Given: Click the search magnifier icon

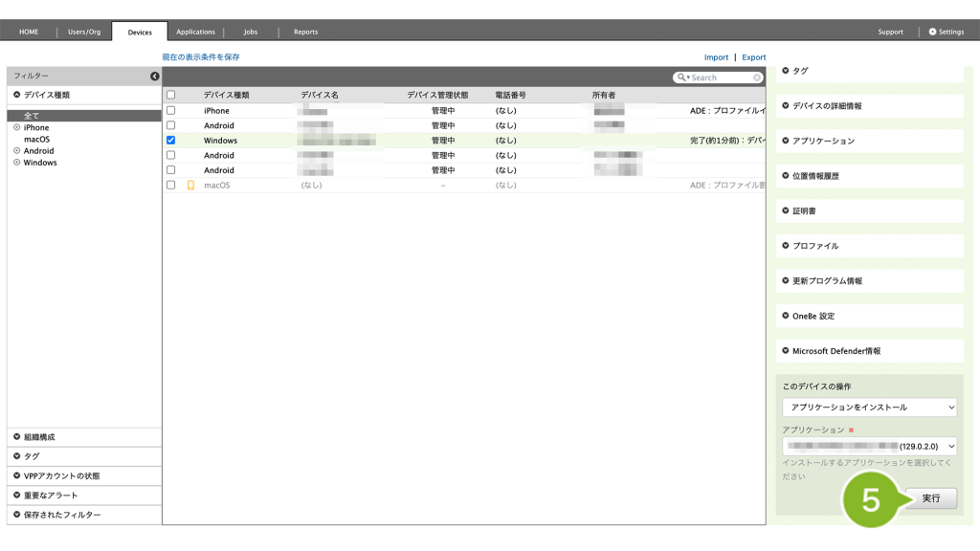Looking at the screenshot, I should pyautogui.click(x=681, y=77).
